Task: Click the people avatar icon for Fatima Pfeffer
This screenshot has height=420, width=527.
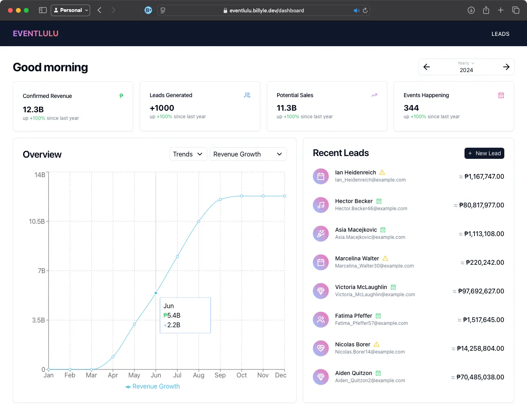Action: point(321,320)
